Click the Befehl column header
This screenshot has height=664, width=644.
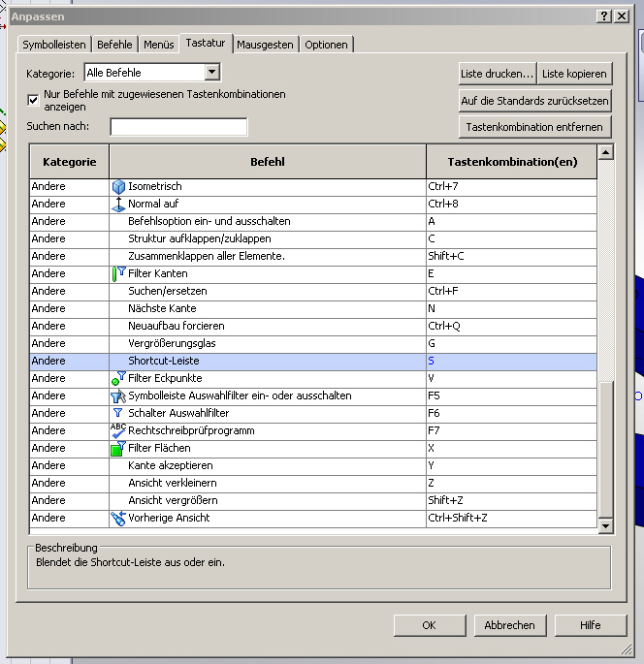268,162
